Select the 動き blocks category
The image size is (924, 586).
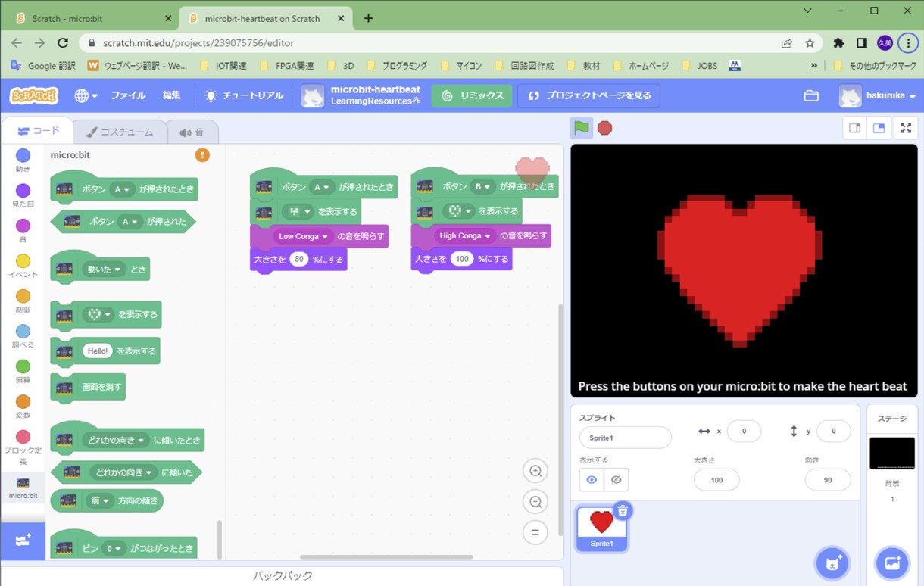pos(23,161)
